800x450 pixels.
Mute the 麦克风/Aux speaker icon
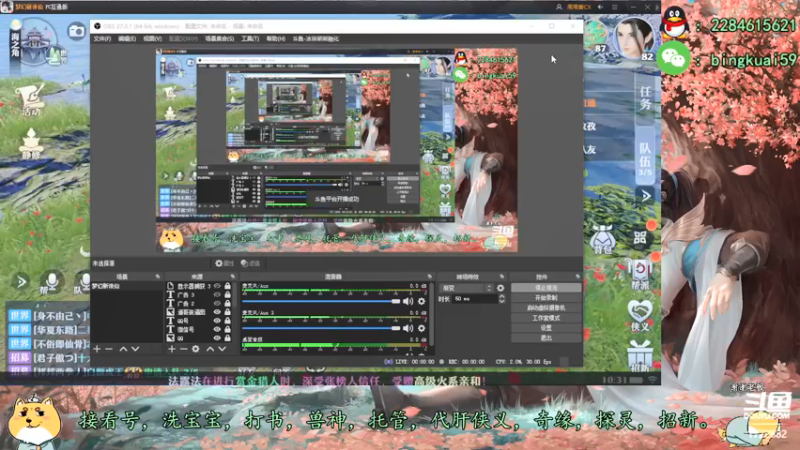[x=408, y=301]
